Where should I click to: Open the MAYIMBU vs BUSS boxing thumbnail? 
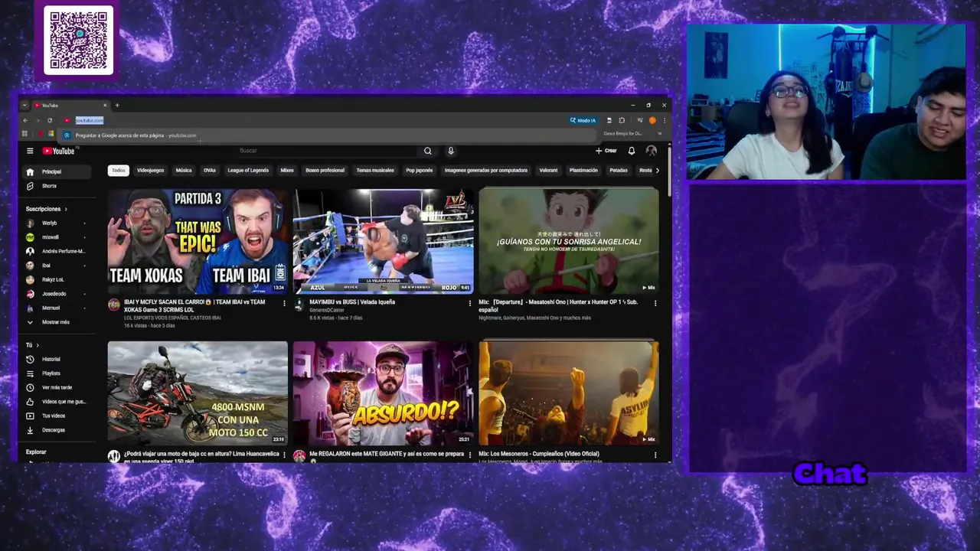(x=383, y=242)
